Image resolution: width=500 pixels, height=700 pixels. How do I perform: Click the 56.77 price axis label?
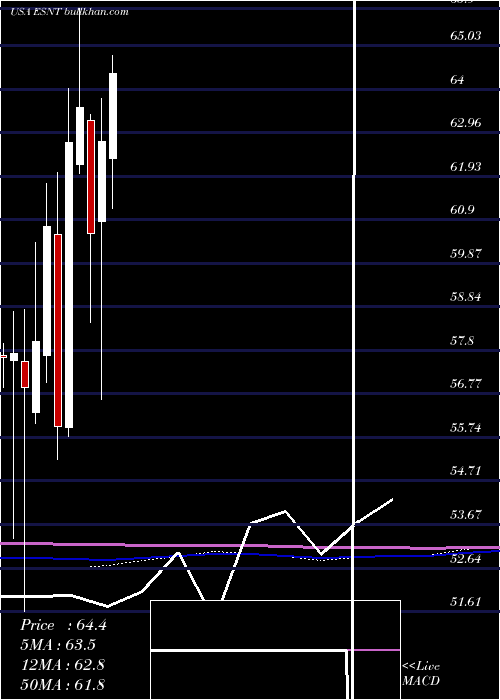pyautogui.click(x=466, y=384)
